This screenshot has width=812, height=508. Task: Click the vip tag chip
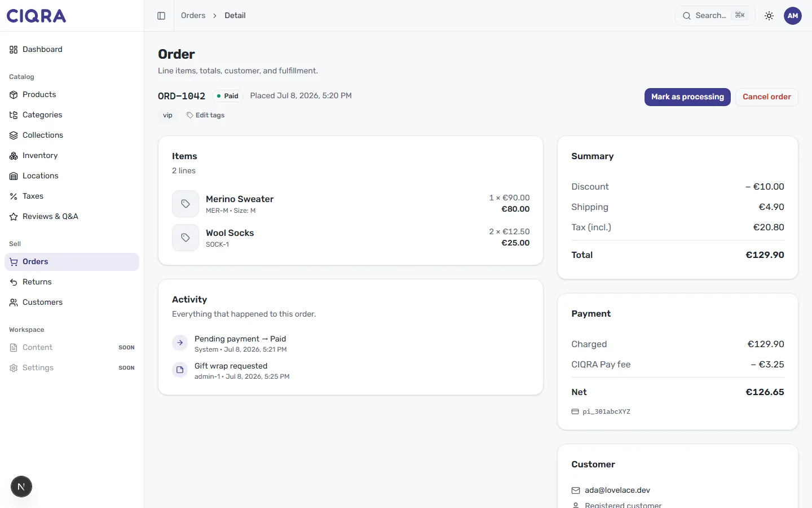pos(168,115)
